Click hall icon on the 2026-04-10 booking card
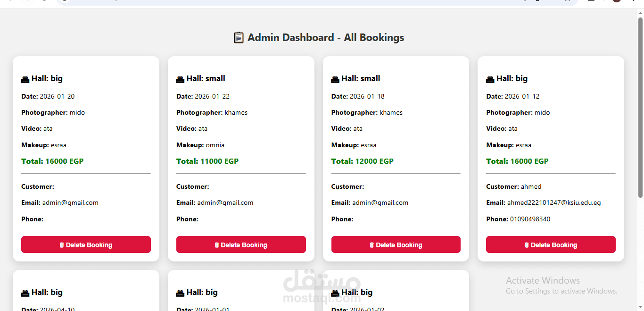The image size is (644, 311). [x=25, y=293]
